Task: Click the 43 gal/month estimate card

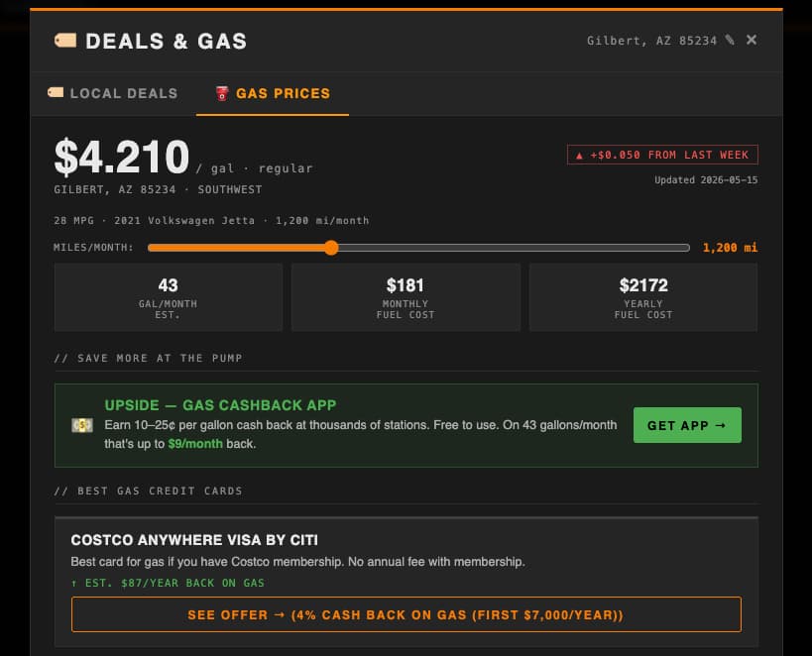Action: coord(169,297)
